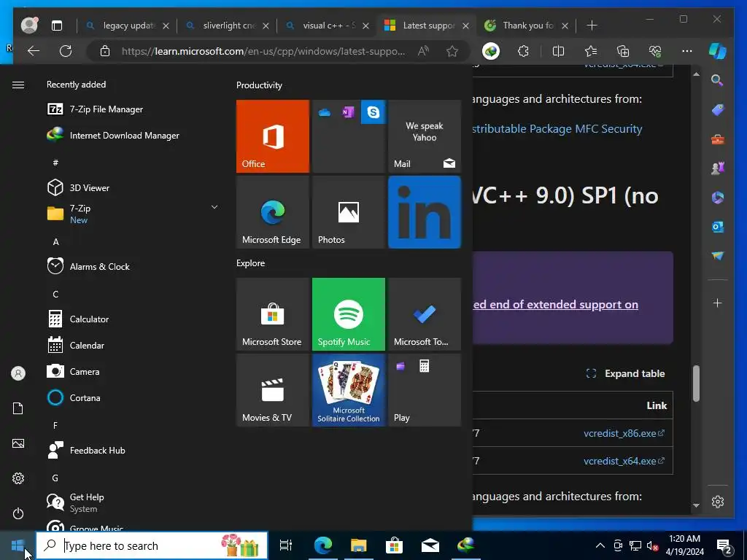Launch Spotify Music tile
This screenshot has width=747, height=560.
click(348, 314)
